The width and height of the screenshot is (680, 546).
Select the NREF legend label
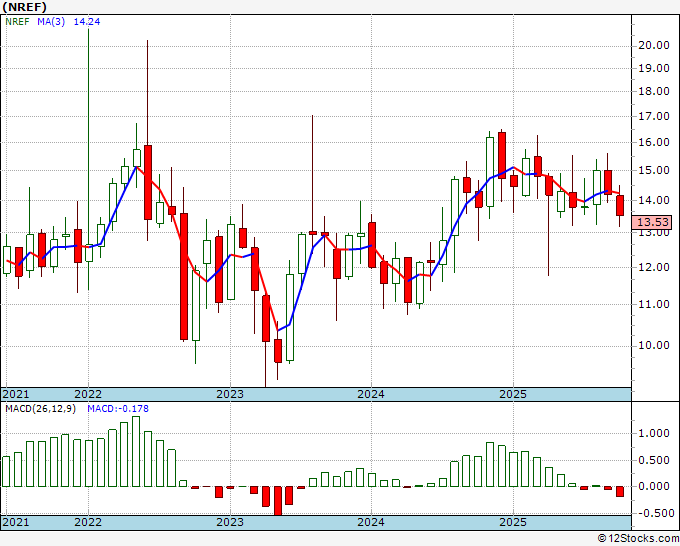click(17, 22)
